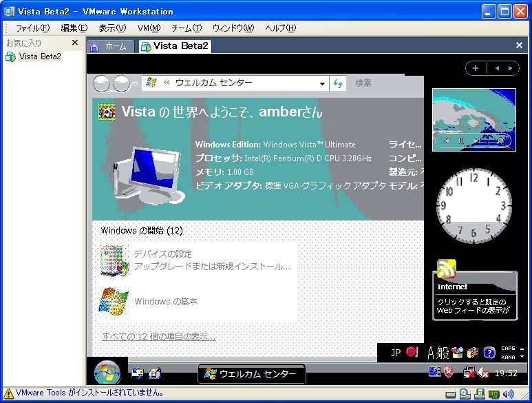This screenshot has height=403, width=532.
Task: Expand the address bar history dropdown
Action: click(322, 83)
